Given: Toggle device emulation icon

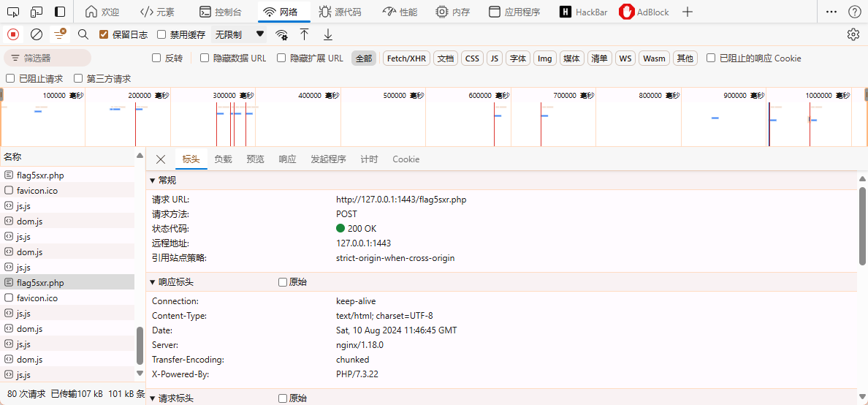Looking at the screenshot, I should [37, 12].
